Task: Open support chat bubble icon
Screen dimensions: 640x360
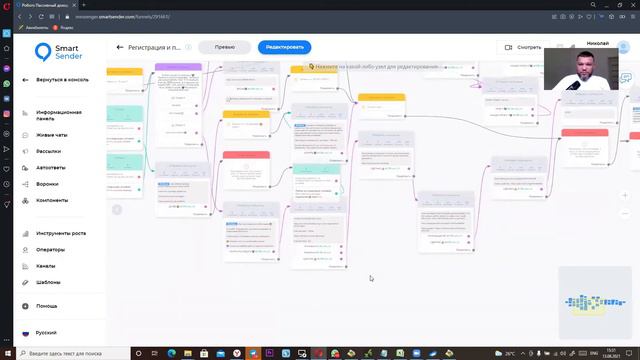Action: pos(626,78)
